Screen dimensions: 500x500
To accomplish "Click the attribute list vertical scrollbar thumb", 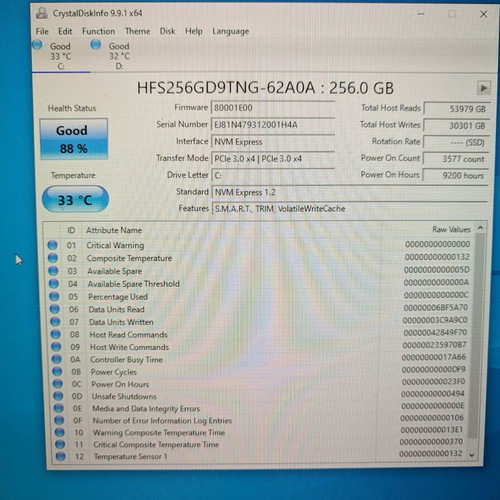I will [x=477, y=335].
